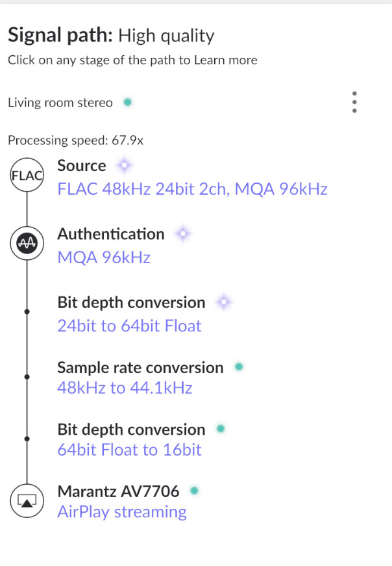Click the MQA authentication waveform icon

click(x=27, y=243)
